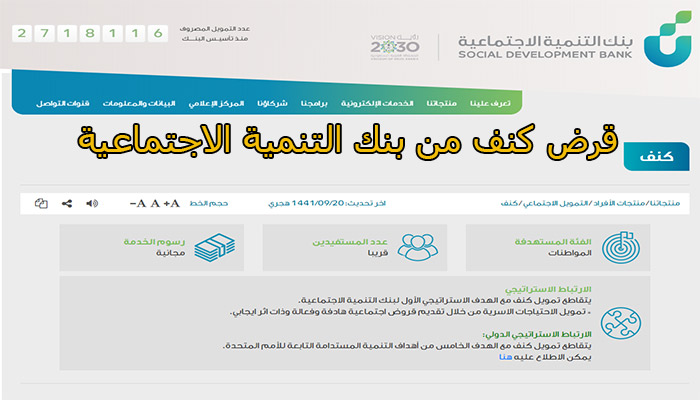Click the هنا link in the text
Image resolution: width=700 pixels, height=400 pixels.
[505, 357]
